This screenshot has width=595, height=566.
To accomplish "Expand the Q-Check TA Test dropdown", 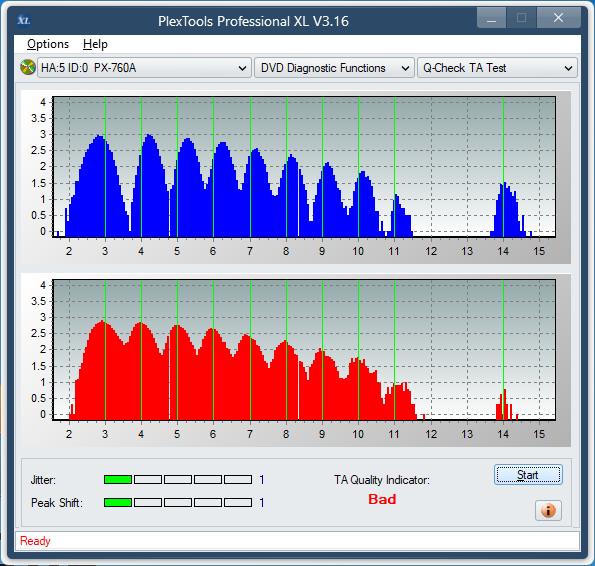I will pyautogui.click(x=497, y=68).
